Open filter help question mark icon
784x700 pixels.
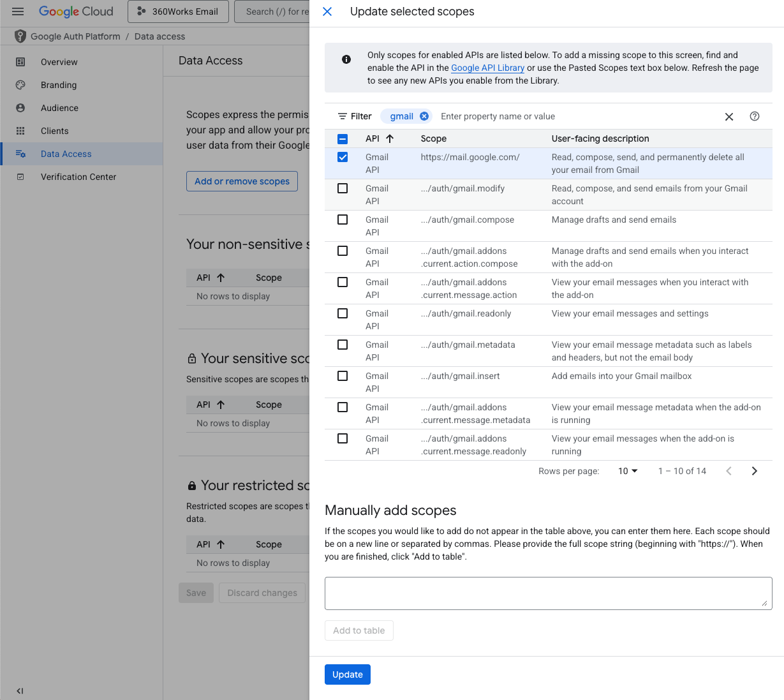click(x=755, y=116)
